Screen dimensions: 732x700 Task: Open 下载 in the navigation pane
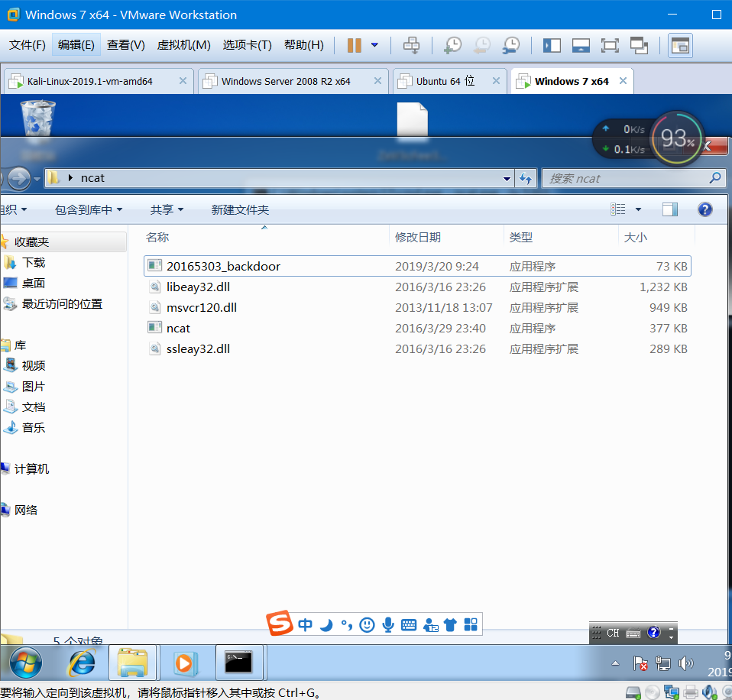34,262
